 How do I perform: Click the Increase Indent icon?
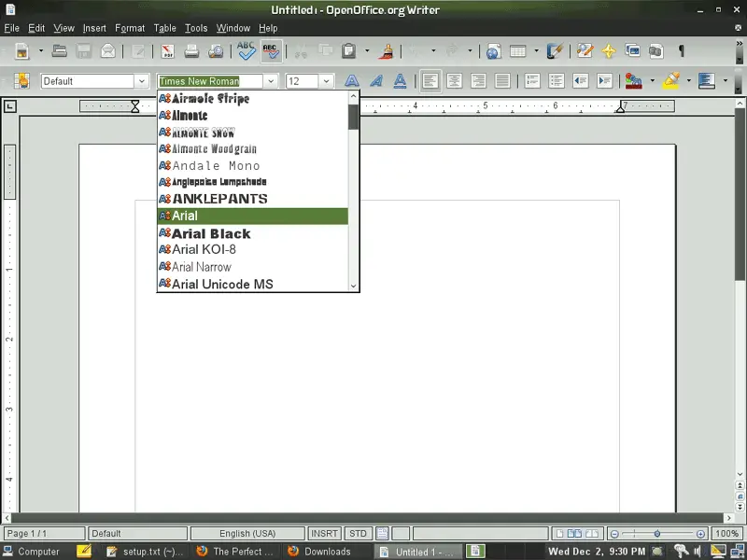604,81
